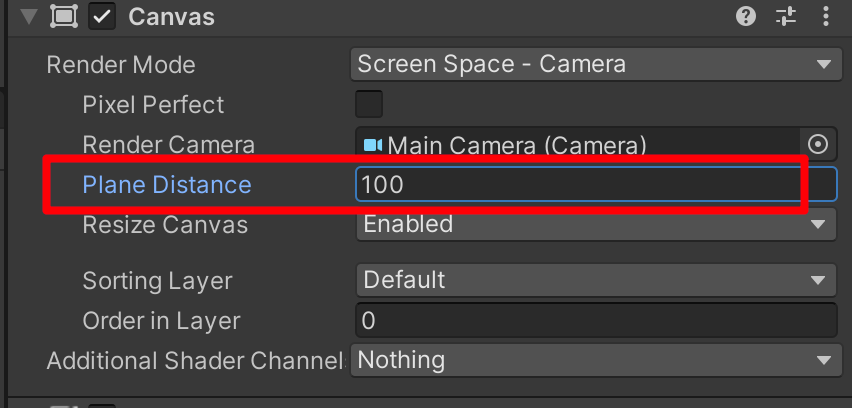This screenshot has height=408, width=852.
Task: Open the Sorting Layer dropdown
Action: click(x=596, y=280)
